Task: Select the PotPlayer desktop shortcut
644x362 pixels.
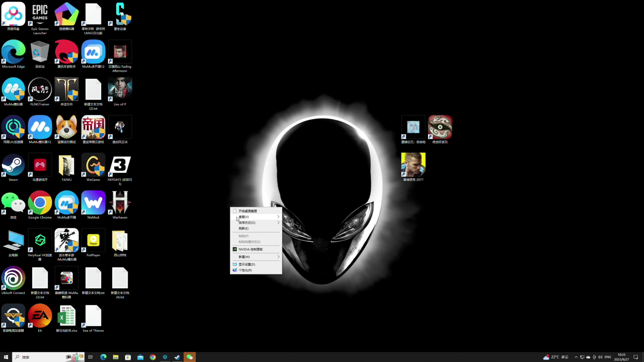Action: [93, 243]
